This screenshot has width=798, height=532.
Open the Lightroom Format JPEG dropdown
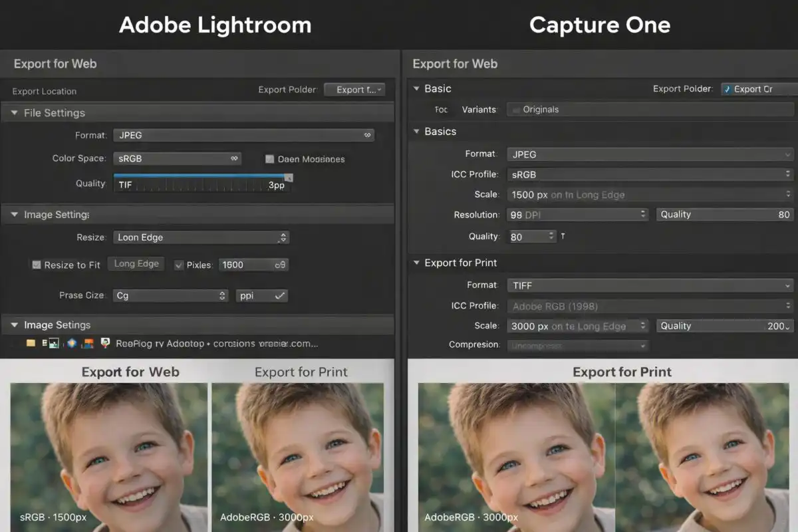point(243,135)
